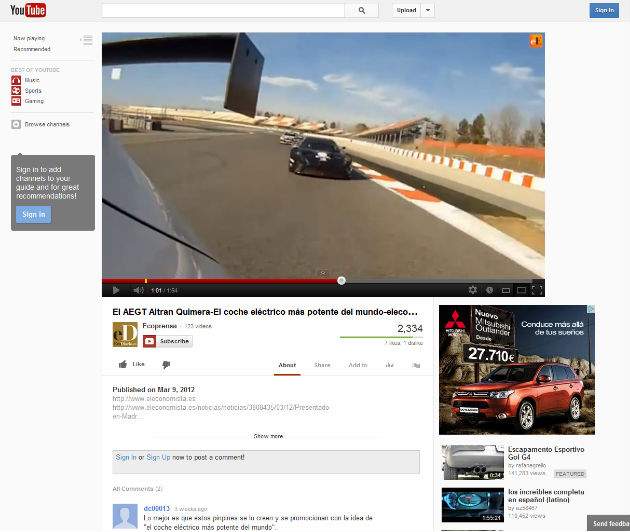The image size is (630, 532).
Task: Click the Upload button
Action: pyautogui.click(x=406, y=10)
